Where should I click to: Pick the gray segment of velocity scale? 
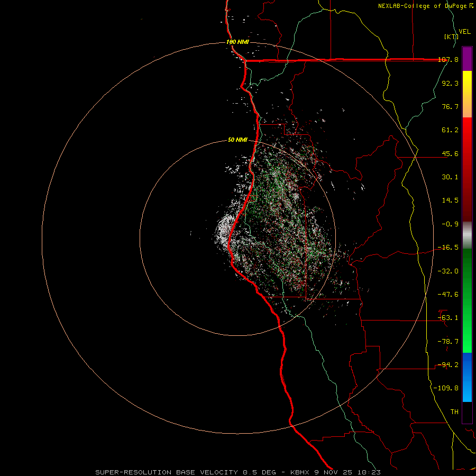click(x=467, y=235)
